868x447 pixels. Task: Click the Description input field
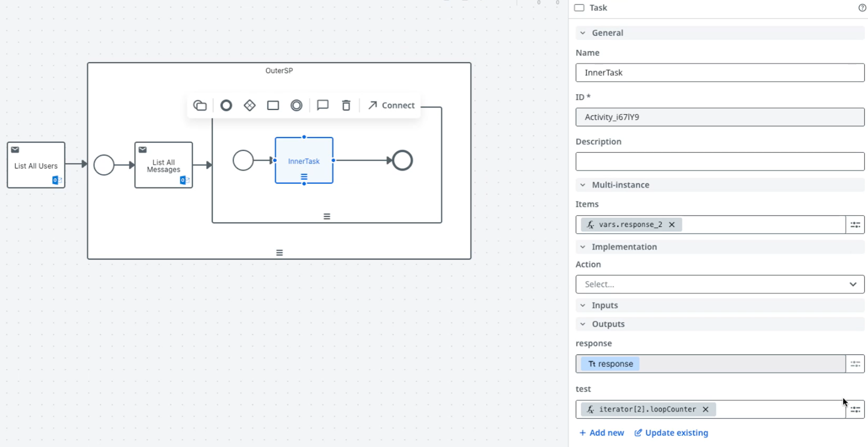(x=719, y=161)
